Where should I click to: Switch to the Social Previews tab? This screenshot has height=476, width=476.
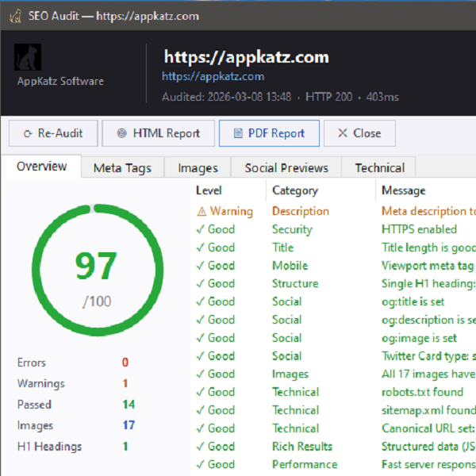tap(286, 167)
